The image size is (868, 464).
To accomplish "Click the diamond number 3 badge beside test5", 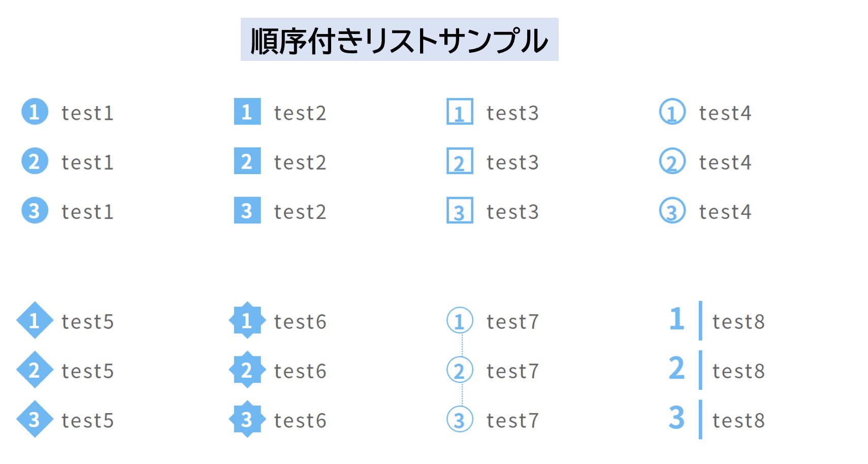I will (x=35, y=419).
